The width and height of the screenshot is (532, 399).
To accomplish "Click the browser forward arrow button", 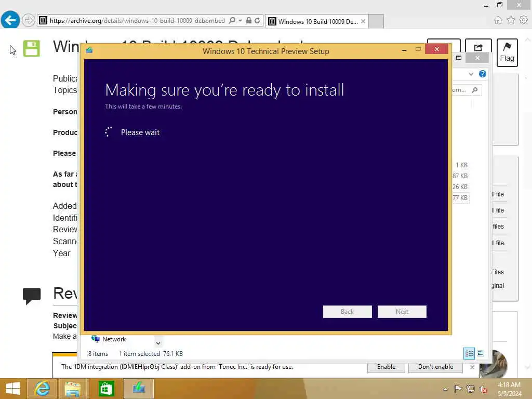I will [29, 20].
